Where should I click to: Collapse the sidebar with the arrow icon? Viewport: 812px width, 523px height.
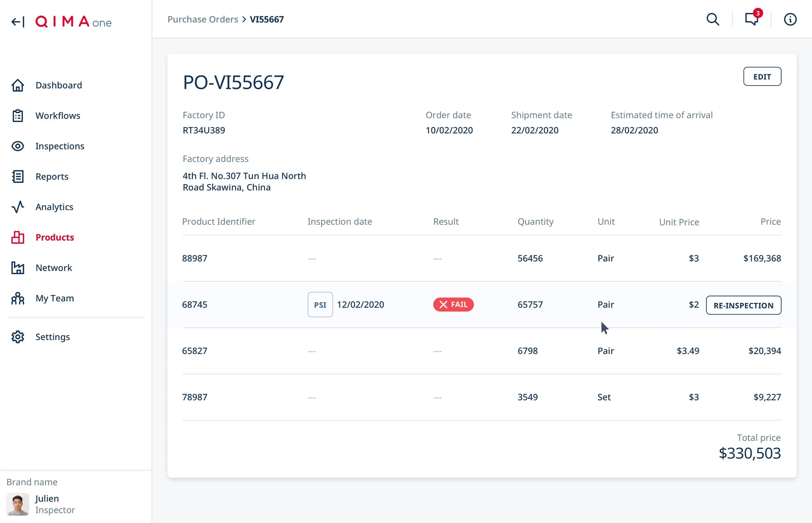pos(18,22)
